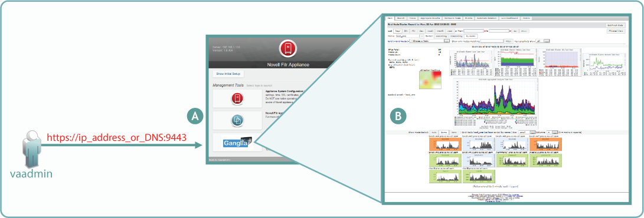
Task: Launch the Novell Filr Appliance configuration icon
Action: (x=237, y=121)
